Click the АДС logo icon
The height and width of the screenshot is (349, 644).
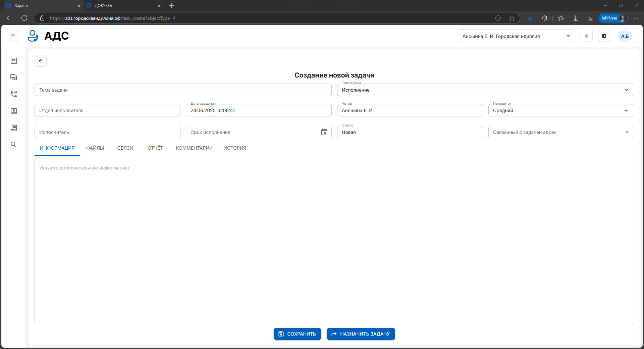coord(33,36)
